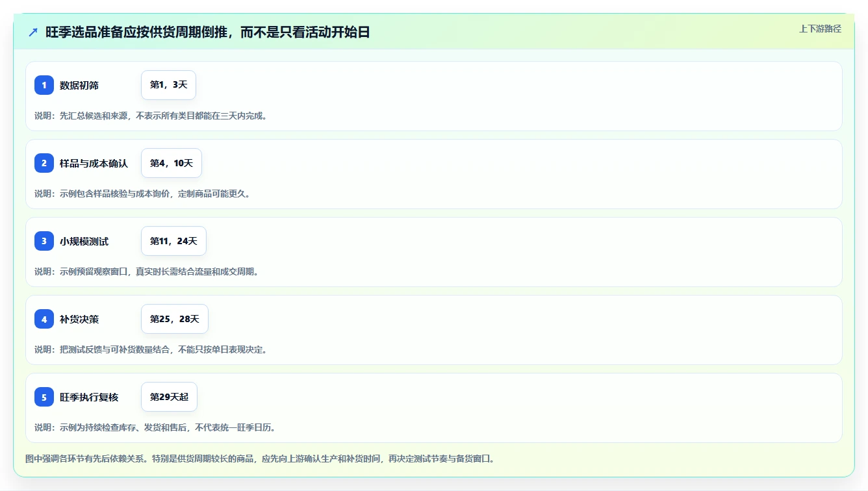The width and height of the screenshot is (868, 491).
Task: Click step number badge 5
Action: [44, 397]
